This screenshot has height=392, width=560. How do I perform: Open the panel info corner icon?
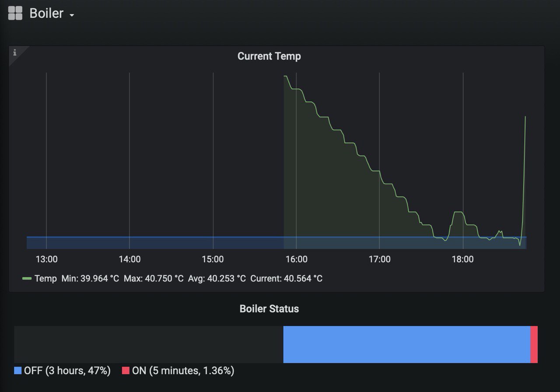coord(14,52)
